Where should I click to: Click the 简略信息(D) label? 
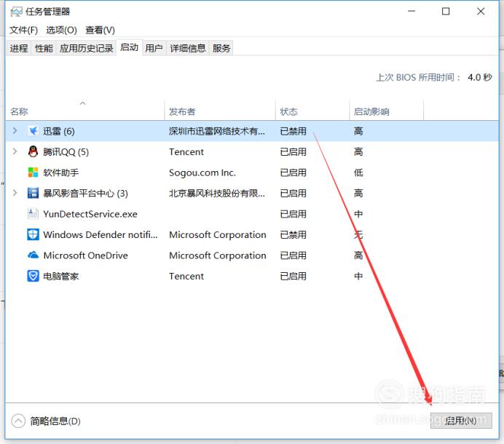tap(55, 421)
